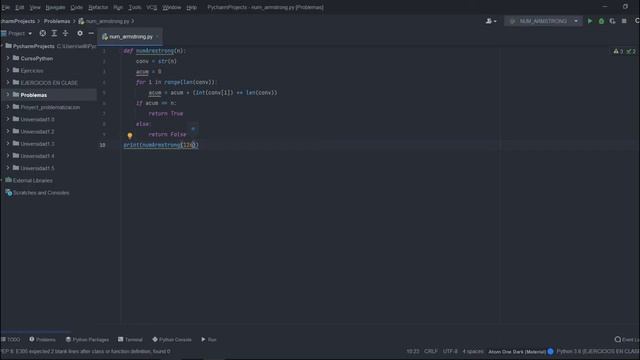
Task: Click Collapse All icon in Project panel
Action: 65,33
